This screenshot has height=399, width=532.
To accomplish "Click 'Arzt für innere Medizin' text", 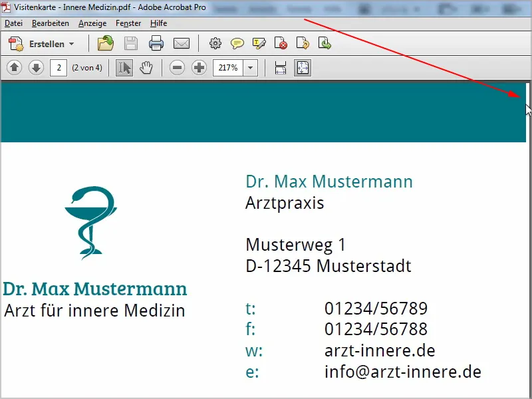I will click(94, 311).
